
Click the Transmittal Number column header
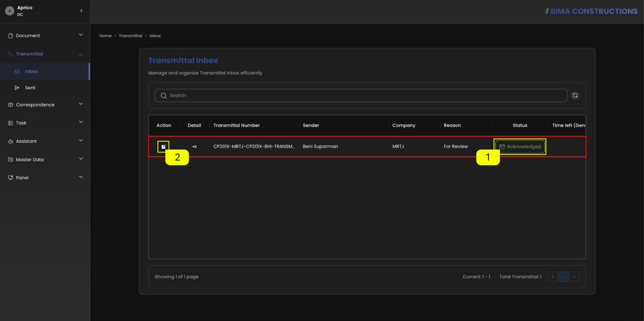coord(237,126)
